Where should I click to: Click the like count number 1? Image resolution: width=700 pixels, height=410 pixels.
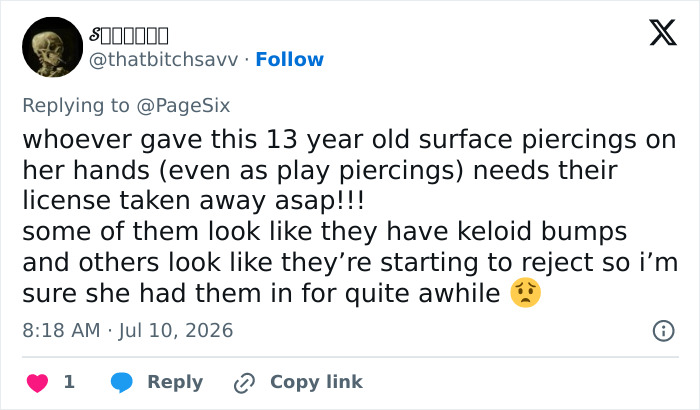(x=69, y=382)
